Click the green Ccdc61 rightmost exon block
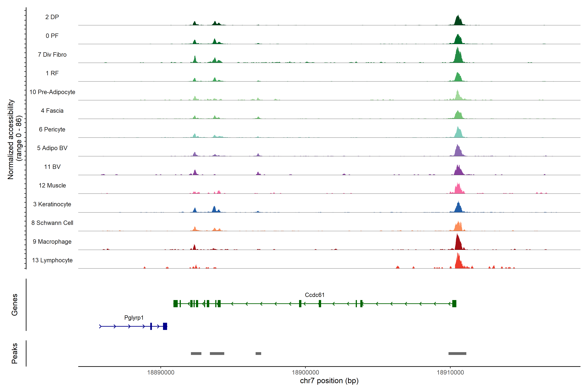588x392 pixels. point(454,303)
